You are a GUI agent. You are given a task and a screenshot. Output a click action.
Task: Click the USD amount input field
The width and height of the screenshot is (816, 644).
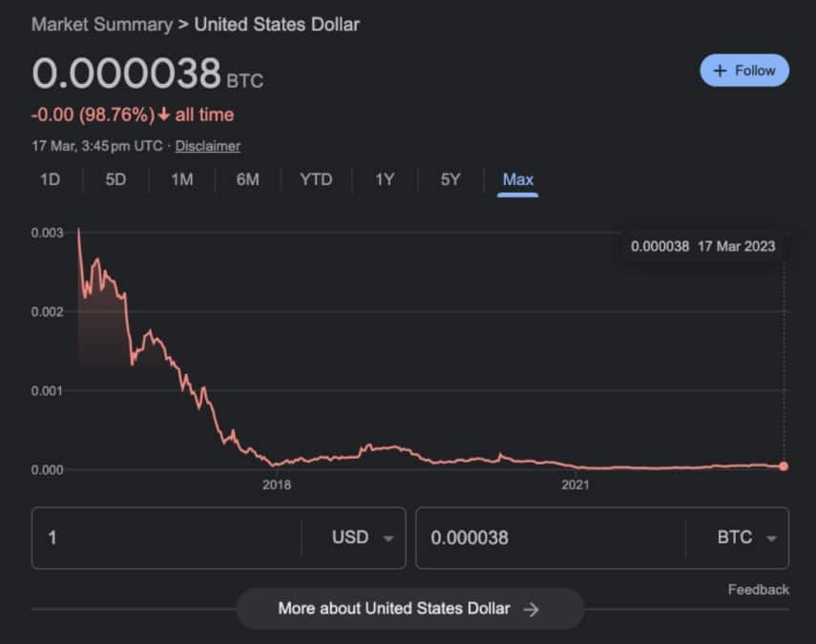tap(166, 538)
